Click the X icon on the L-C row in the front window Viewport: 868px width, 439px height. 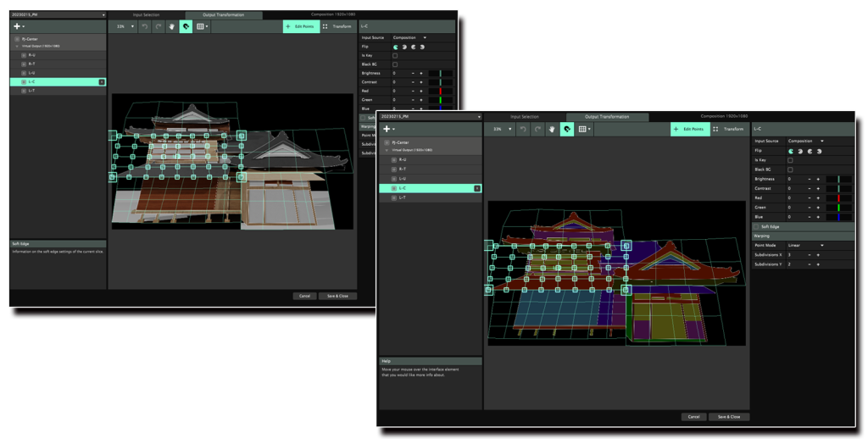(x=476, y=188)
